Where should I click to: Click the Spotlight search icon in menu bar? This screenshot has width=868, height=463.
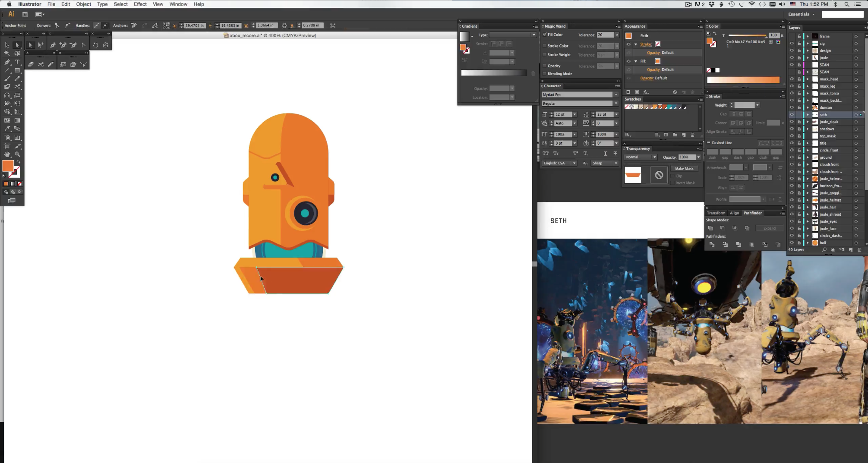[x=847, y=4]
